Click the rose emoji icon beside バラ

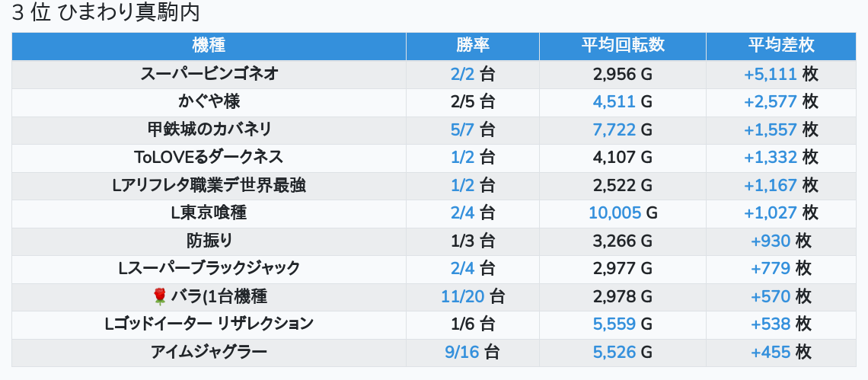(159, 297)
